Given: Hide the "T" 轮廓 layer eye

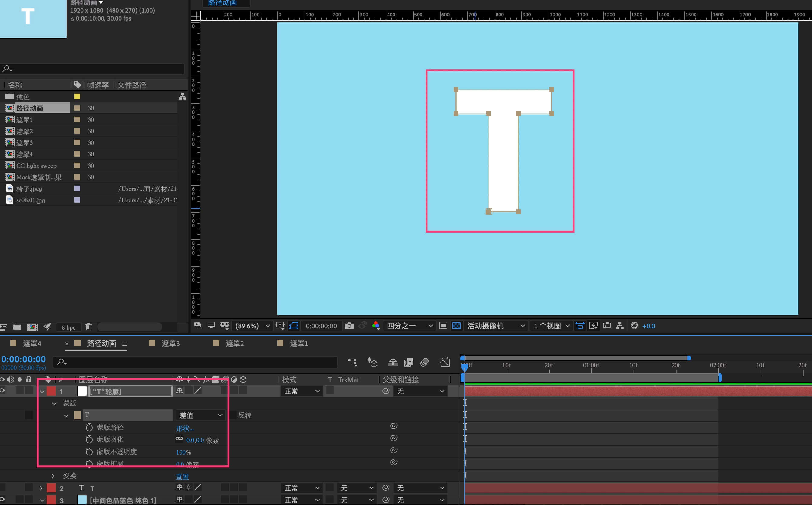Looking at the screenshot, I should click(2, 391).
